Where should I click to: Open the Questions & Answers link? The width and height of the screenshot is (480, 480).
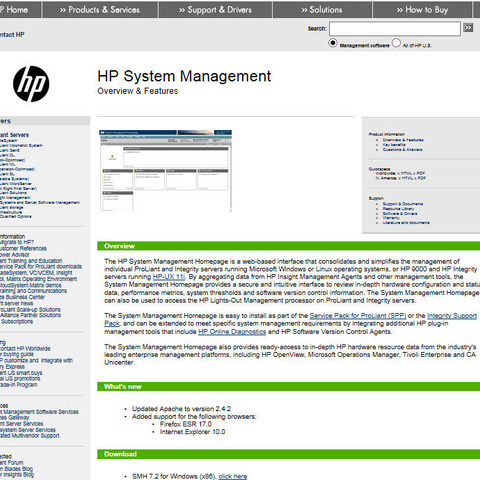(x=402, y=150)
